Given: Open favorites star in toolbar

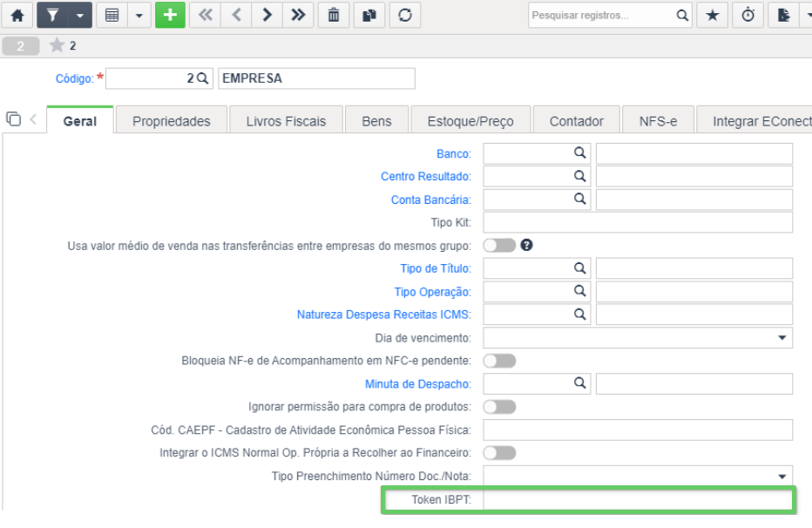Looking at the screenshot, I should (x=713, y=15).
